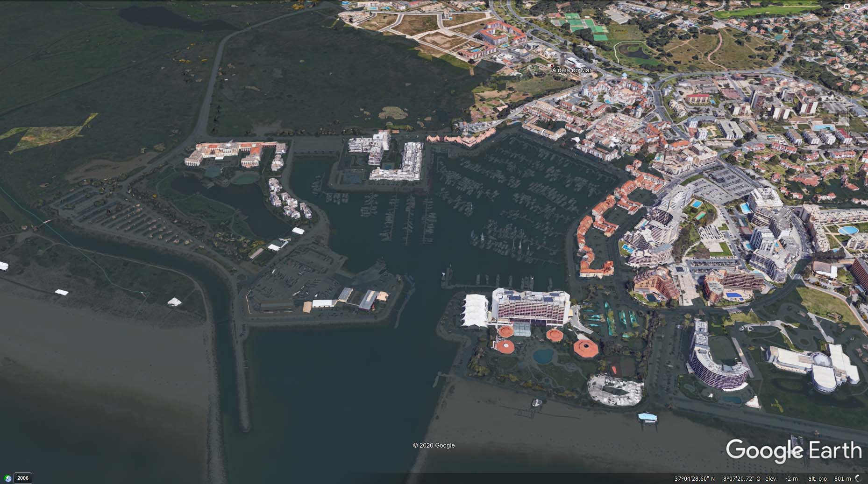Click the large white tent roof by marina
Image resolution: width=868 pixels, height=484 pixels.
(x=475, y=311)
